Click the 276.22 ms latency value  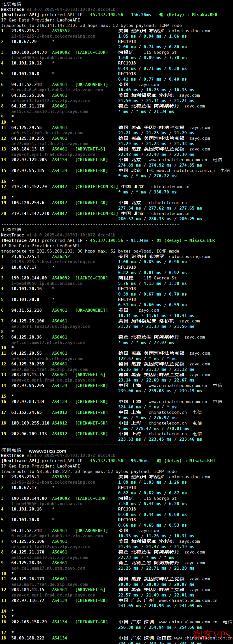click(165, 176)
